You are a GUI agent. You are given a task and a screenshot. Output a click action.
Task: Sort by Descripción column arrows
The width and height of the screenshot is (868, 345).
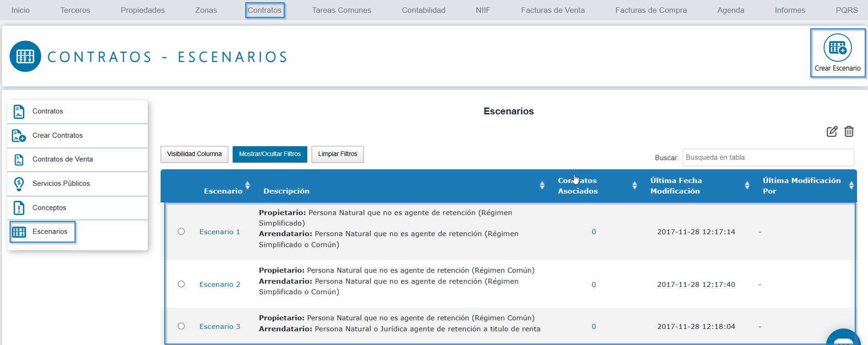click(542, 185)
